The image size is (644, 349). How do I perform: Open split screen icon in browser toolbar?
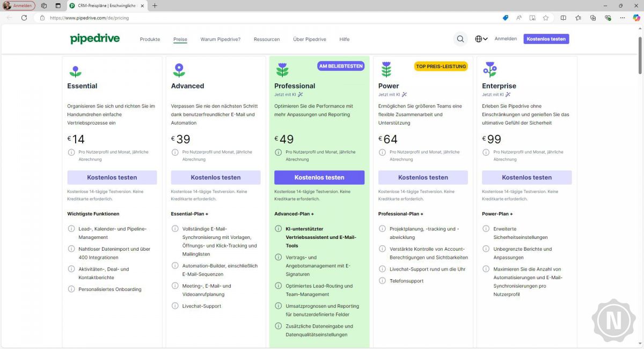(563, 18)
